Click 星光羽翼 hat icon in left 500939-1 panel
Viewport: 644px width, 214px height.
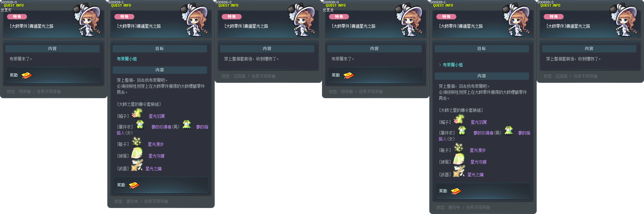137,114
